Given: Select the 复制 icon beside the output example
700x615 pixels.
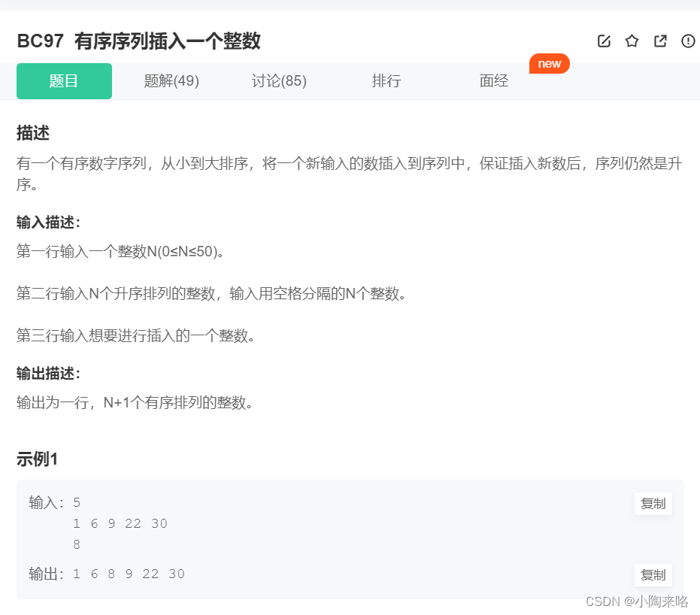Looking at the screenshot, I should click(653, 574).
